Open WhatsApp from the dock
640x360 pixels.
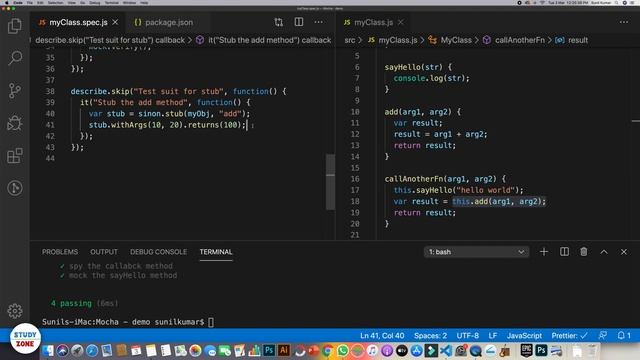pos(342,350)
